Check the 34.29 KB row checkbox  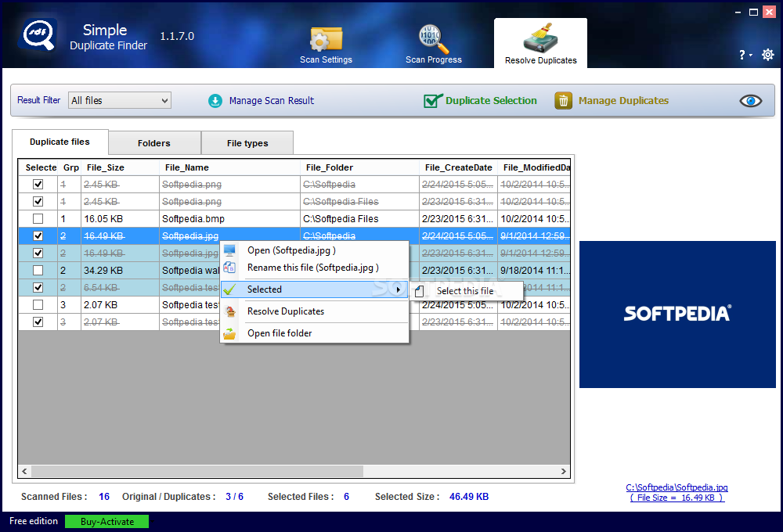tap(38, 271)
